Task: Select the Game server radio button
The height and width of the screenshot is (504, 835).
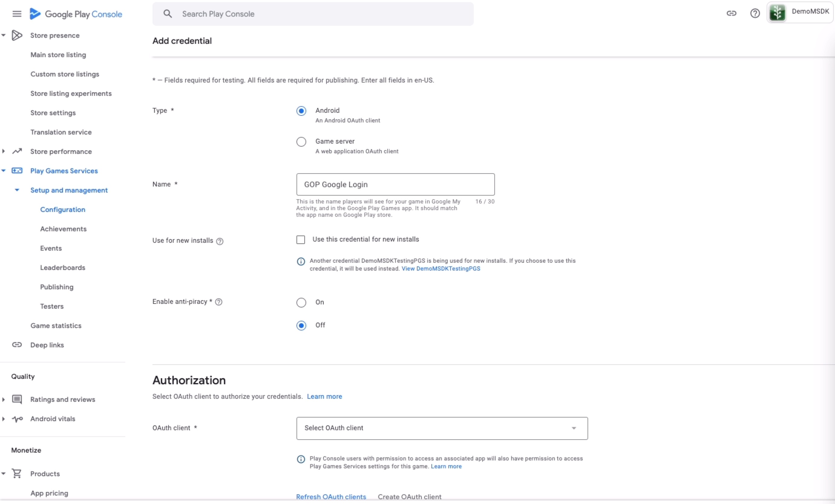Action: tap(301, 141)
